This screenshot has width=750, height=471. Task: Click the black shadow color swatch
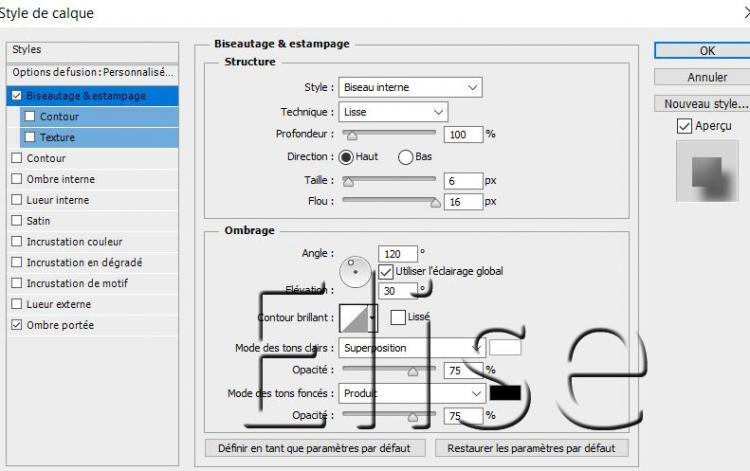(505, 393)
